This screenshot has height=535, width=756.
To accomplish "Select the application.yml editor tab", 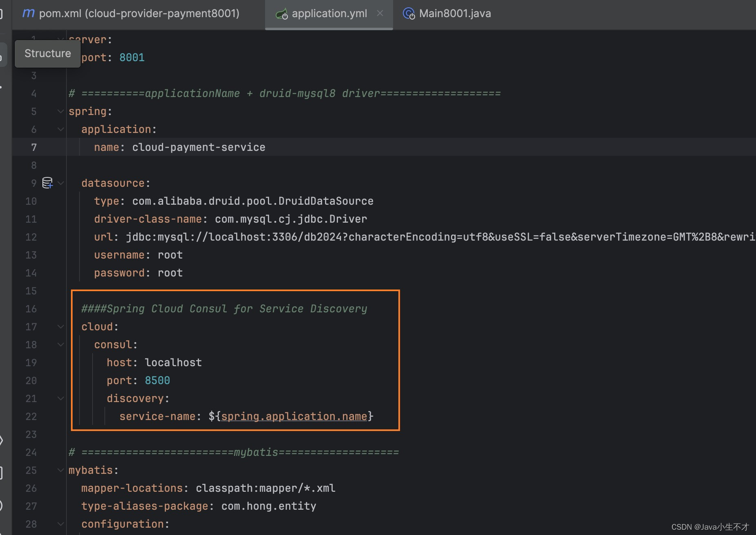I will [x=329, y=13].
